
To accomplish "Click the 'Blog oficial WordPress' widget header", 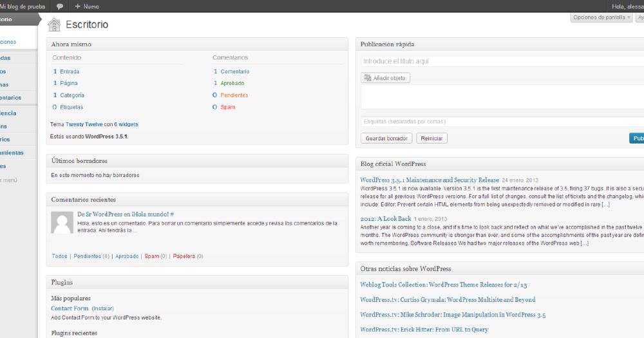I will pyautogui.click(x=500, y=164).
